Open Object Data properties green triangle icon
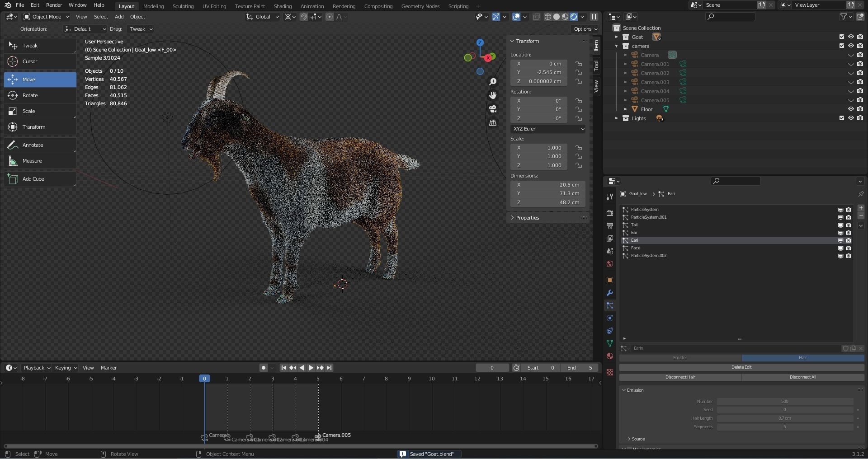868x459 pixels. (610, 343)
